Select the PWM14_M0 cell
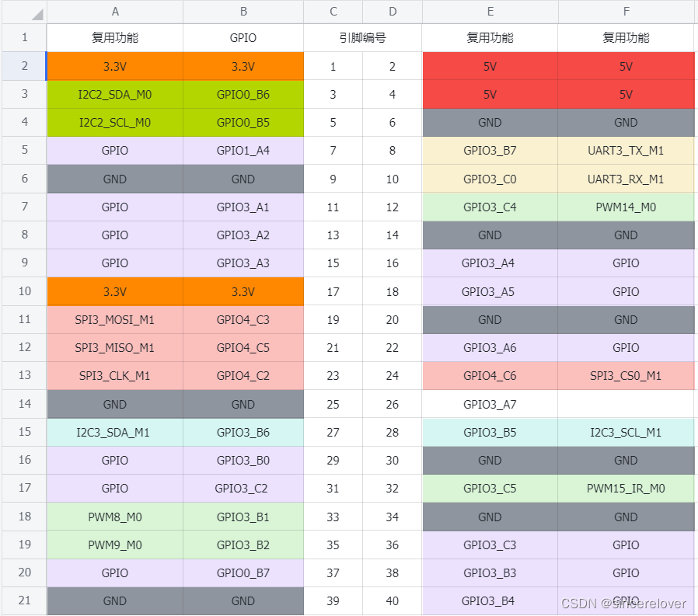This screenshot has width=698, height=616. pyautogui.click(x=626, y=207)
